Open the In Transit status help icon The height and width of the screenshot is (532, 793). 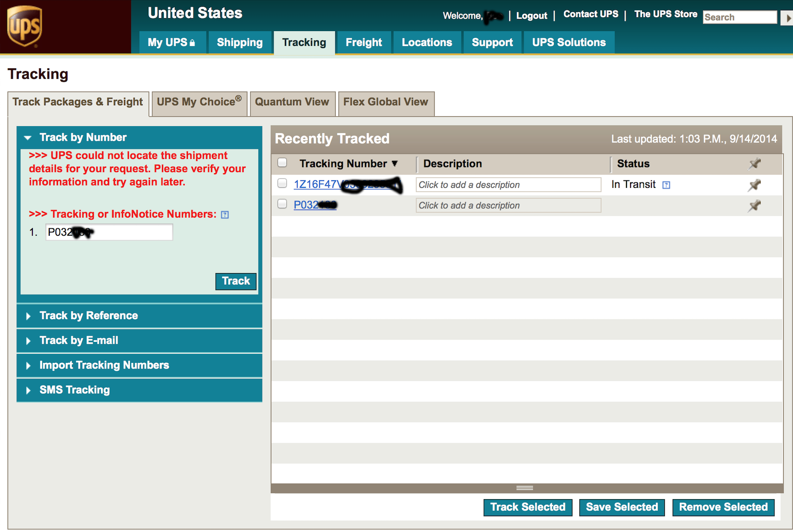(666, 185)
